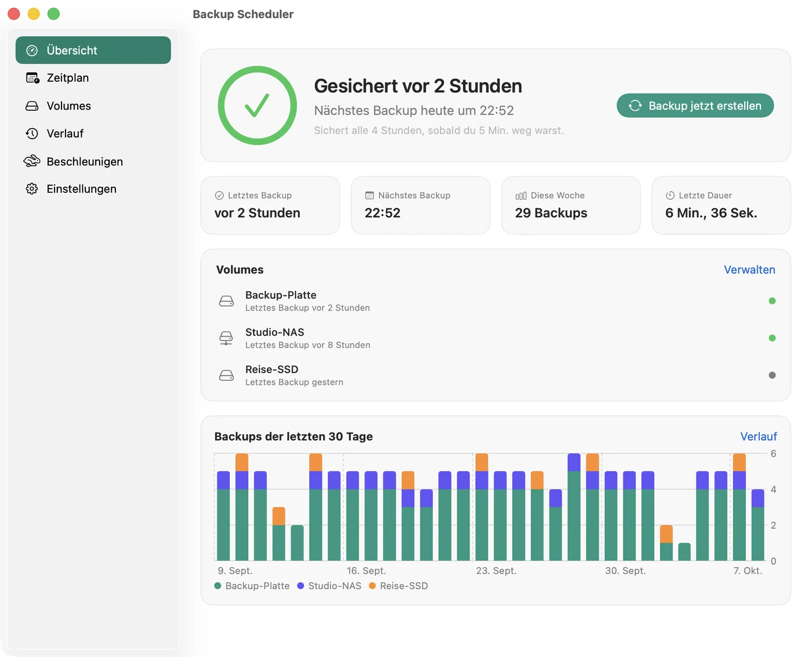Click the '30. Sept.' chart axis label
This screenshot has width=812, height=657.
click(x=626, y=571)
